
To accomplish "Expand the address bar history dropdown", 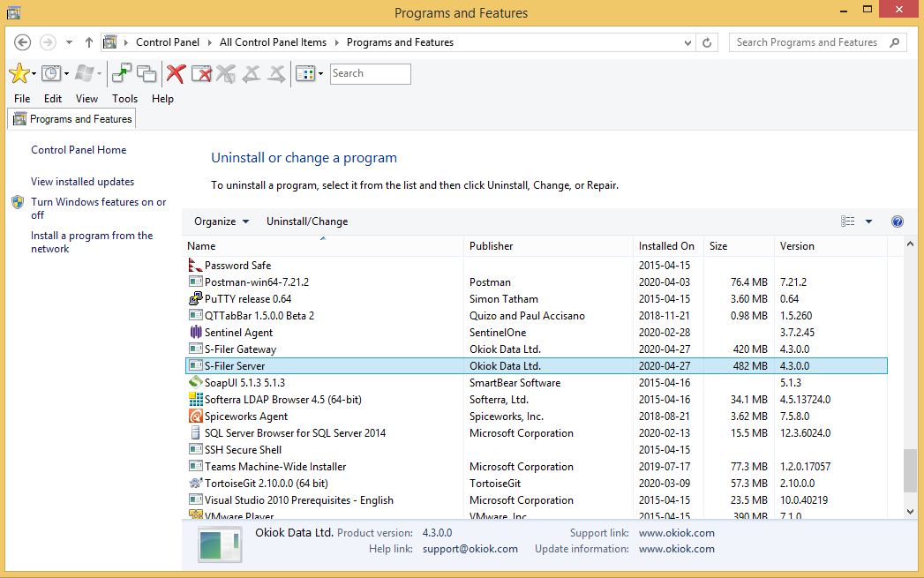I will [687, 42].
